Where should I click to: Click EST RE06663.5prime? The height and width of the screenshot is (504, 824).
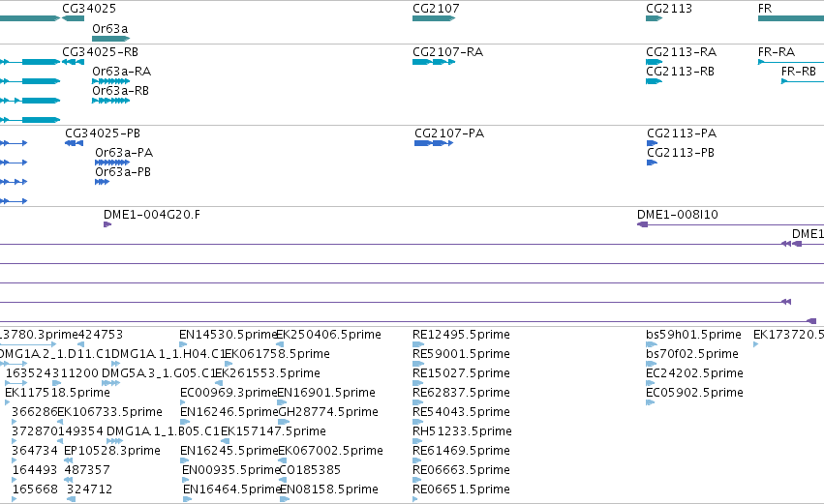point(461,470)
